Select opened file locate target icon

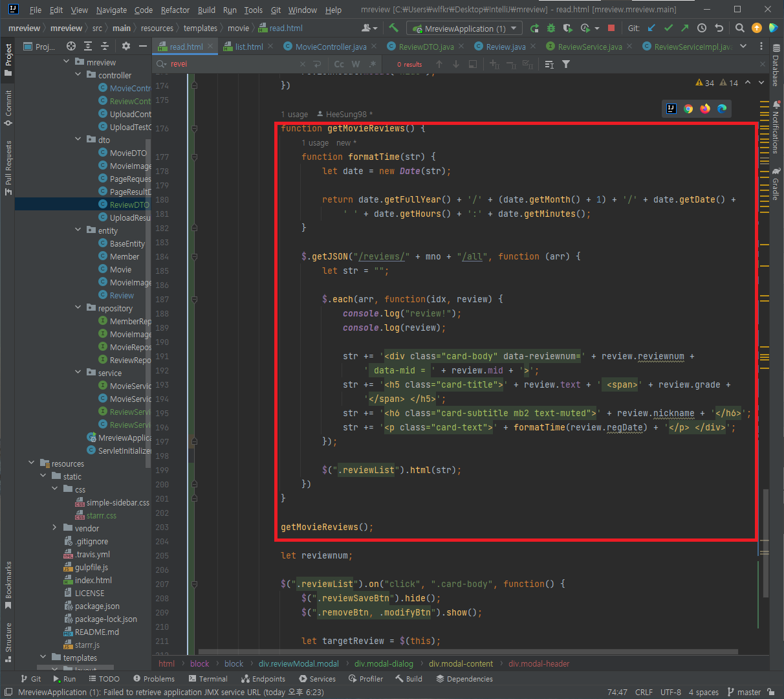(x=71, y=46)
